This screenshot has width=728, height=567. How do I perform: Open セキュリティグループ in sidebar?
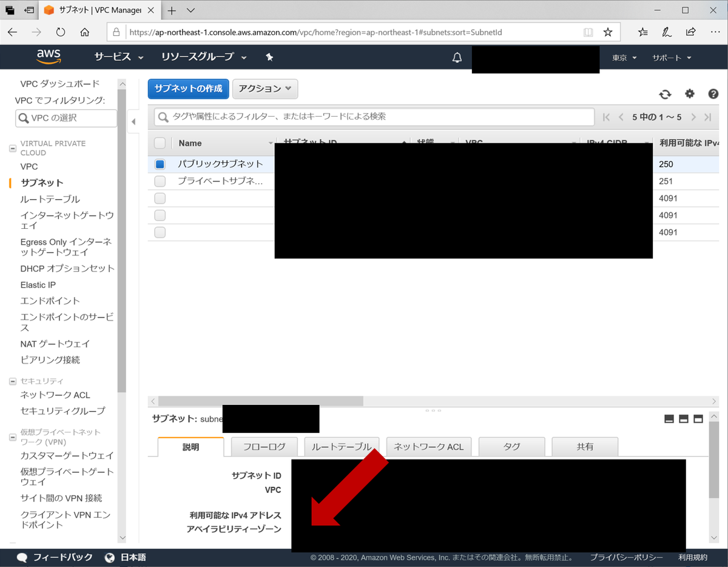pyautogui.click(x=62, y=411)
